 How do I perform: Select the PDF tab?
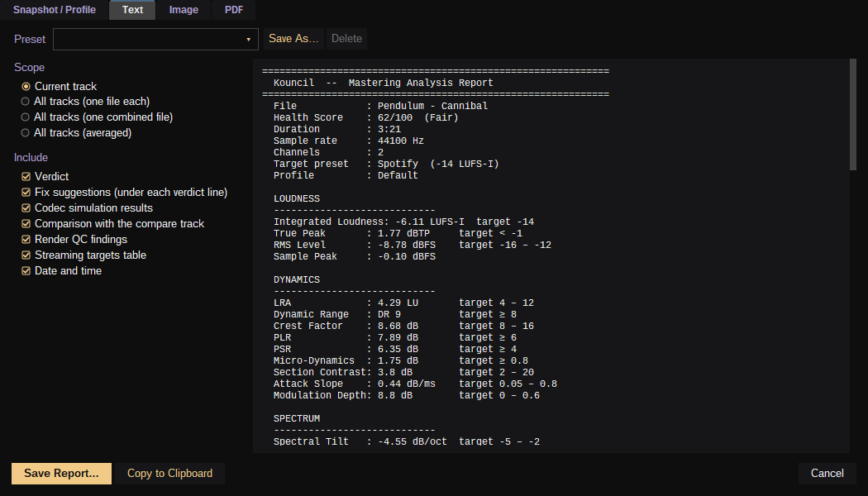click(x=234, y=10)
